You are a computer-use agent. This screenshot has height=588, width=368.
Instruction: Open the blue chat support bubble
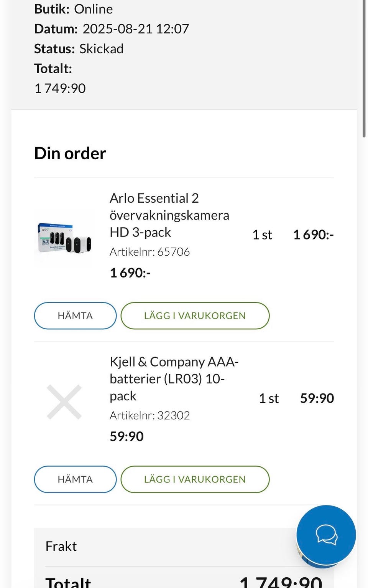pos(326,535)
